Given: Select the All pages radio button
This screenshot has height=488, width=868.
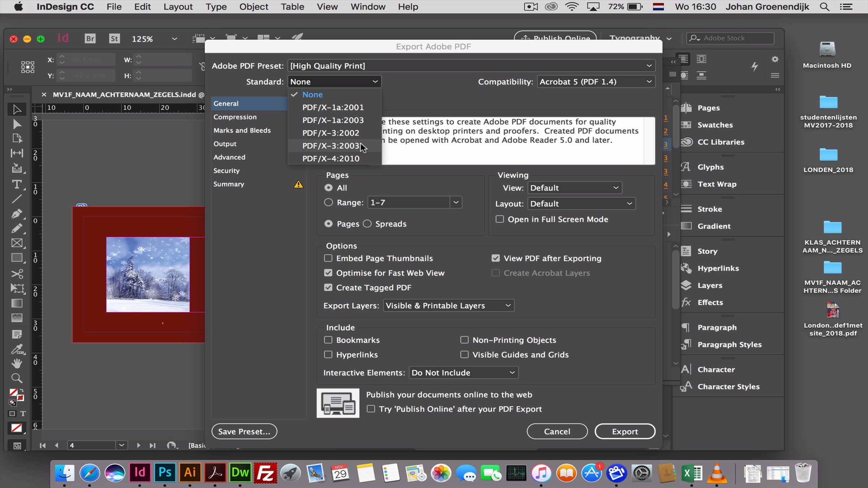Looking at the screenshot, I should tap(328, 188).
